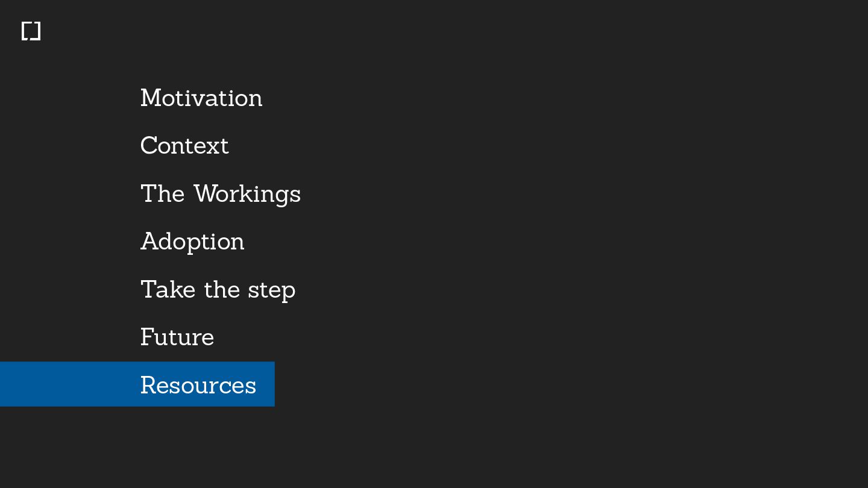This screenshot has height=488, width=868.
Task: Click the capital R in Resources
Action: coord(148,386)
